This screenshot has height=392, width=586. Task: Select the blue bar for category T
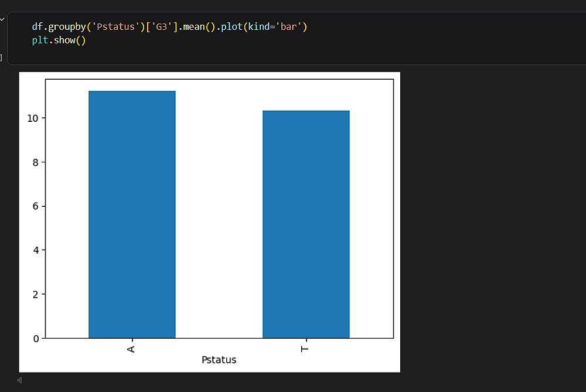tap(305, 224)
